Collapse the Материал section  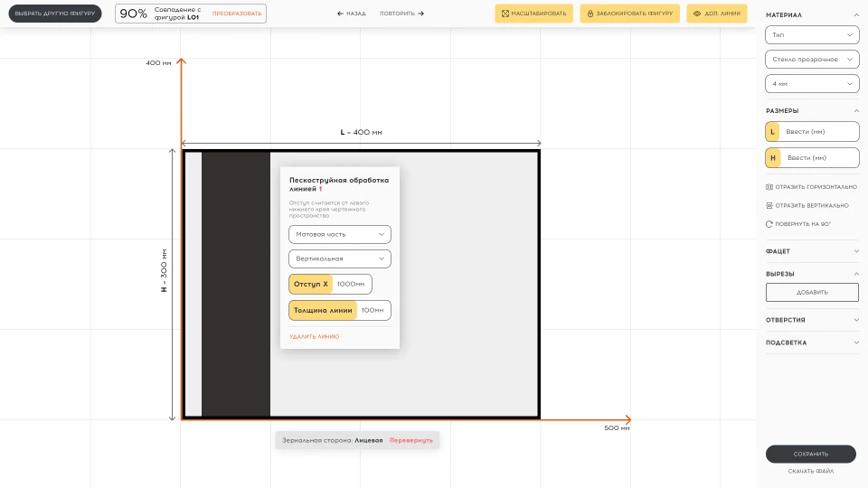coord(856,15)
